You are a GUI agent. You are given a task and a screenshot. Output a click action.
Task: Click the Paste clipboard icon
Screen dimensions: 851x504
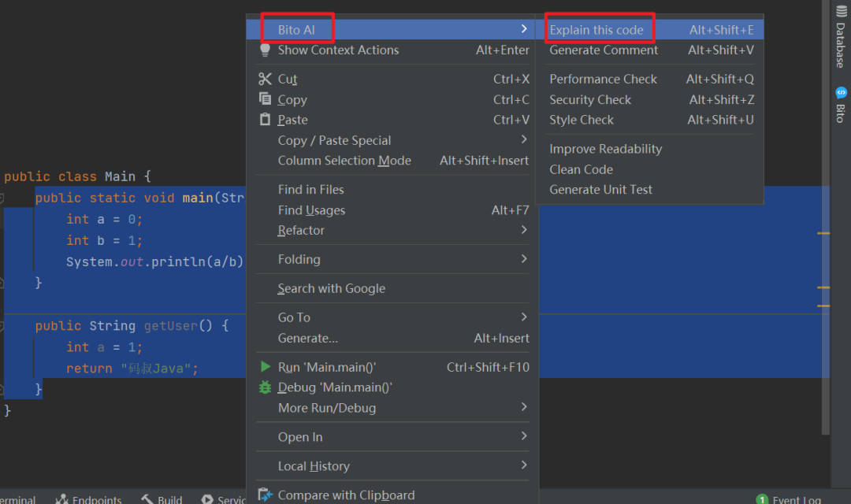point(265,120)
